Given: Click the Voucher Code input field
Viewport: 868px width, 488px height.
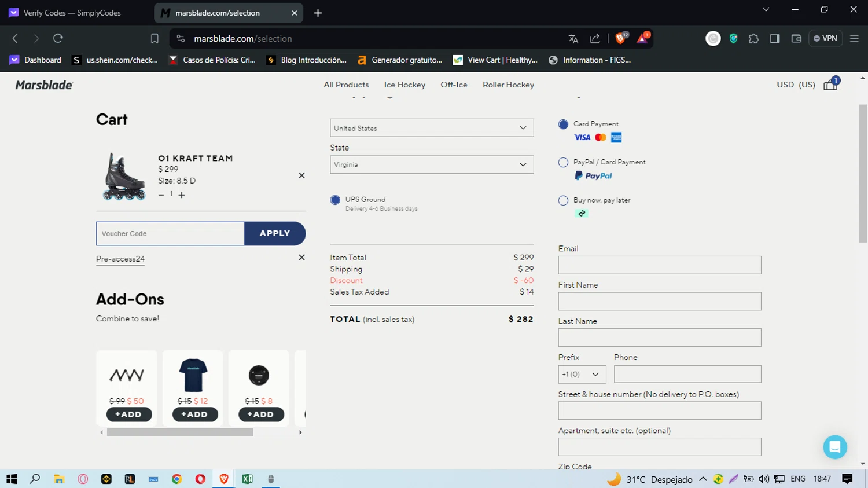Looking at the screenshot, I should (x=170, y=234).
